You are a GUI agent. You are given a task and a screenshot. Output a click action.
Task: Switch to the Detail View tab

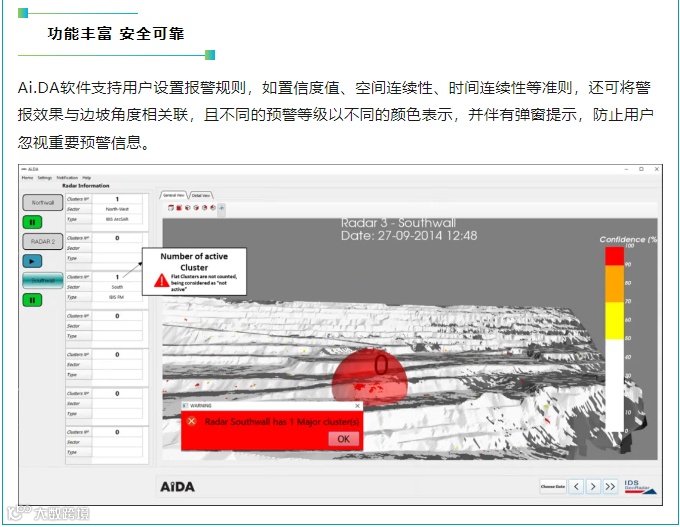click(x=201, y=195)
